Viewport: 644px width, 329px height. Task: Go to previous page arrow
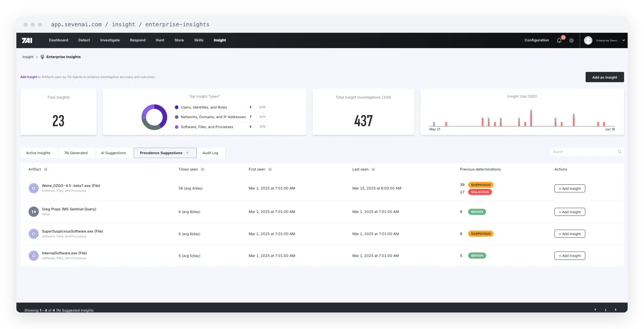pyautogui.click(x=595, y=310)
